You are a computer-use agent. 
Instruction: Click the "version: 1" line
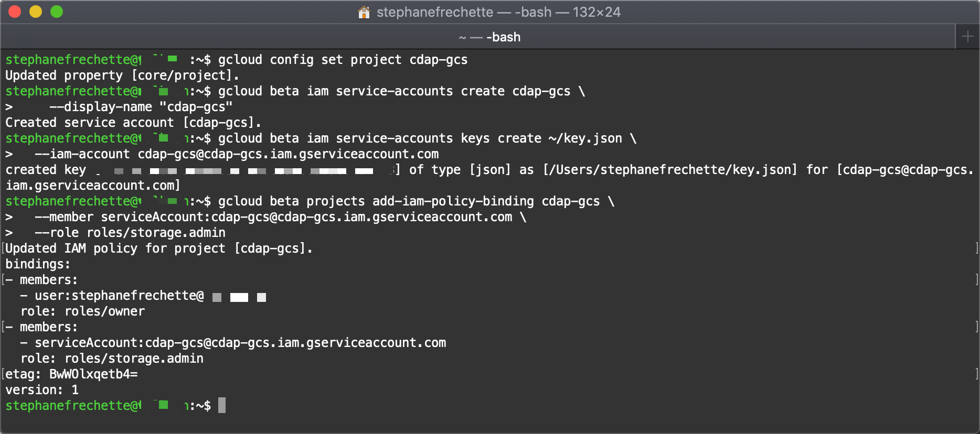coord(41,389)
